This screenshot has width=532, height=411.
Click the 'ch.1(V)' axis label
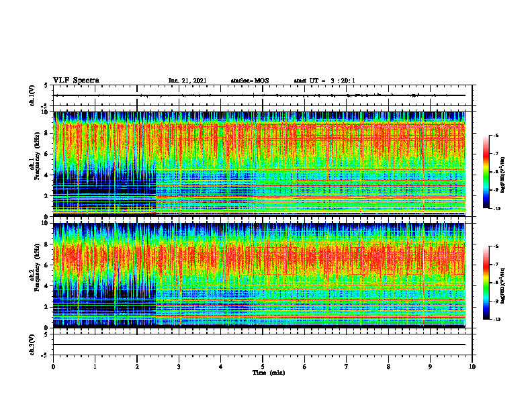[x=32, y=95]
